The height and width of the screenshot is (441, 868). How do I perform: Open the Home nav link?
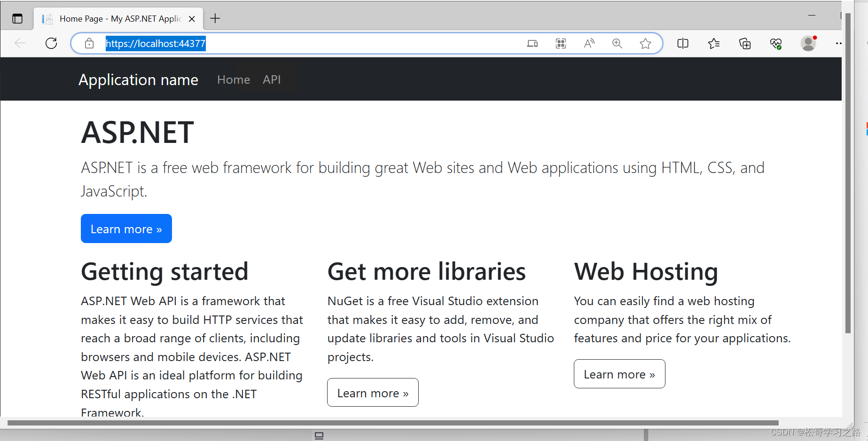(x=234, y=79)
